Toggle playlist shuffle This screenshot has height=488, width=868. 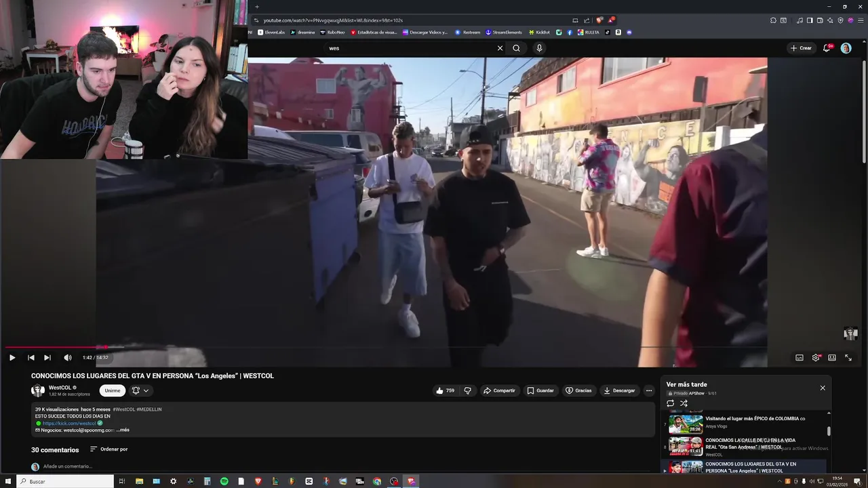pos(684,403)
